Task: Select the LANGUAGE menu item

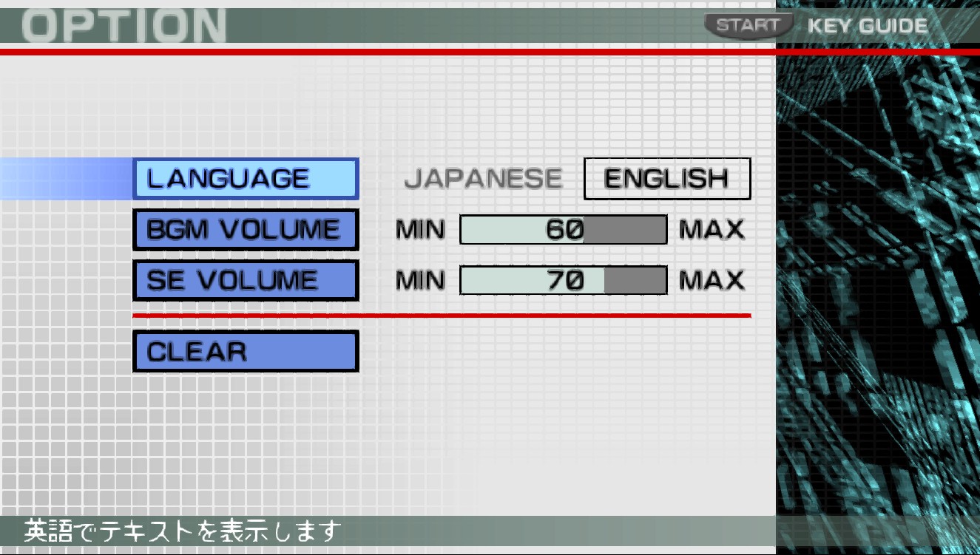Action: coord(246,179)
